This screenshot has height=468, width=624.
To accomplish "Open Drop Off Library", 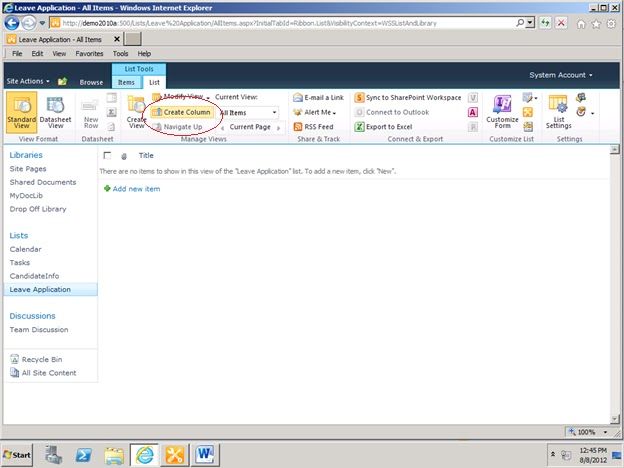I will pos(38,209).
